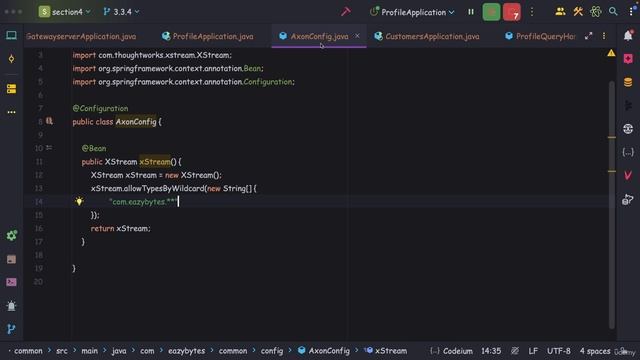Click the editor vertical scrollbar
The width and height of the screenshot is (640, 360).
611,204
